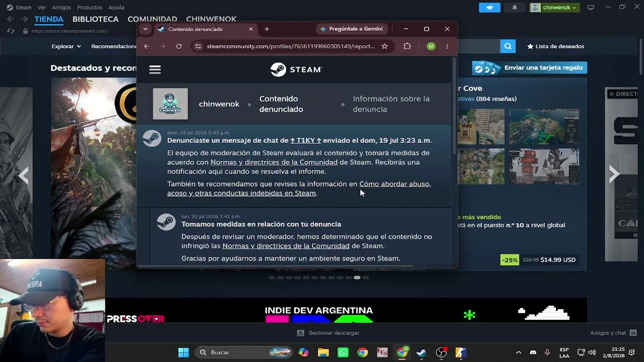Switch to the TIENDA tab
Image resolution: width=644 pixels, height=362 pixels.
tap(49, 19)
